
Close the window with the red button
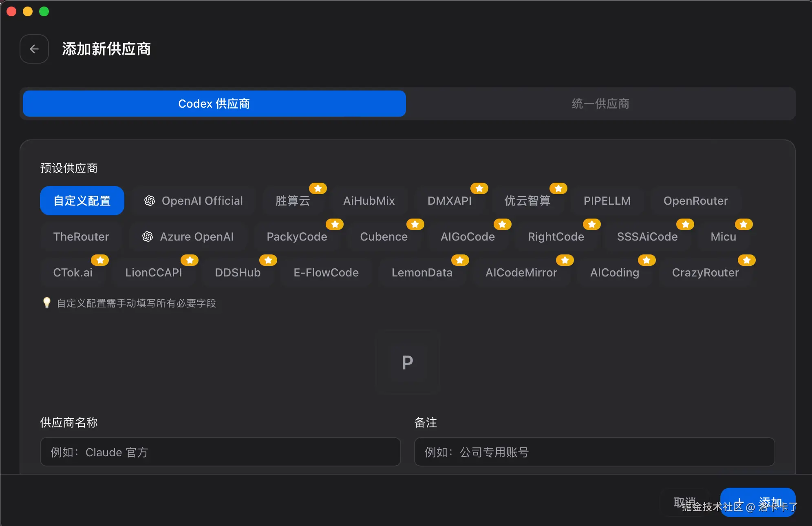pyautogui.click(x=11, y=11)
